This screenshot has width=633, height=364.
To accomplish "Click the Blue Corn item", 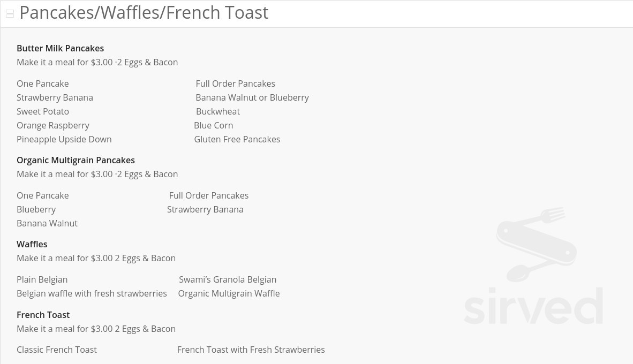I will point(214,125).
